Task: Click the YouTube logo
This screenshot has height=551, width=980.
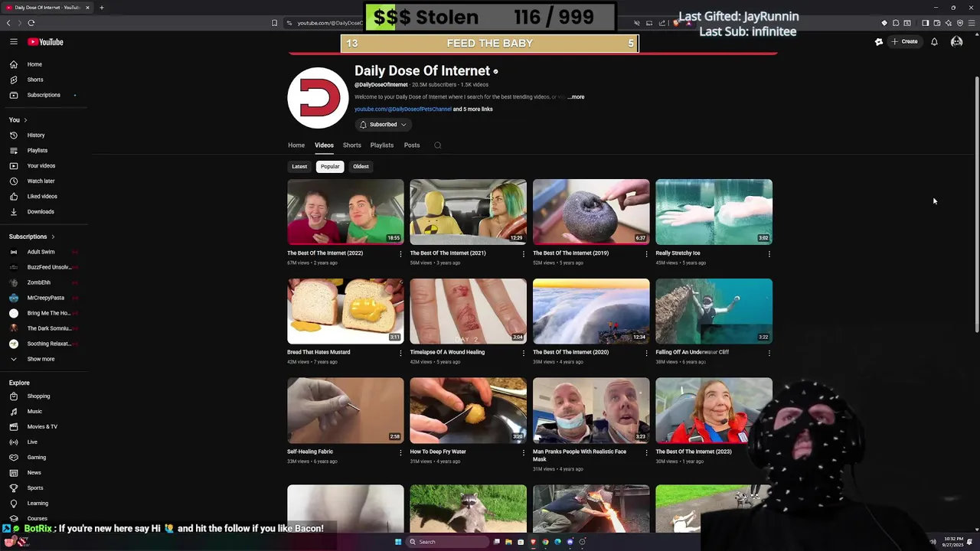Action: point(47,42)
